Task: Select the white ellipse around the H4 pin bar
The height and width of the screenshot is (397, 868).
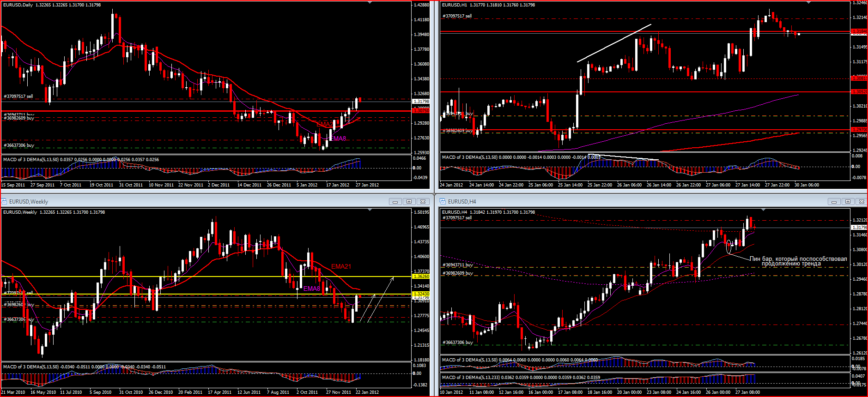Action: (729, 246)
